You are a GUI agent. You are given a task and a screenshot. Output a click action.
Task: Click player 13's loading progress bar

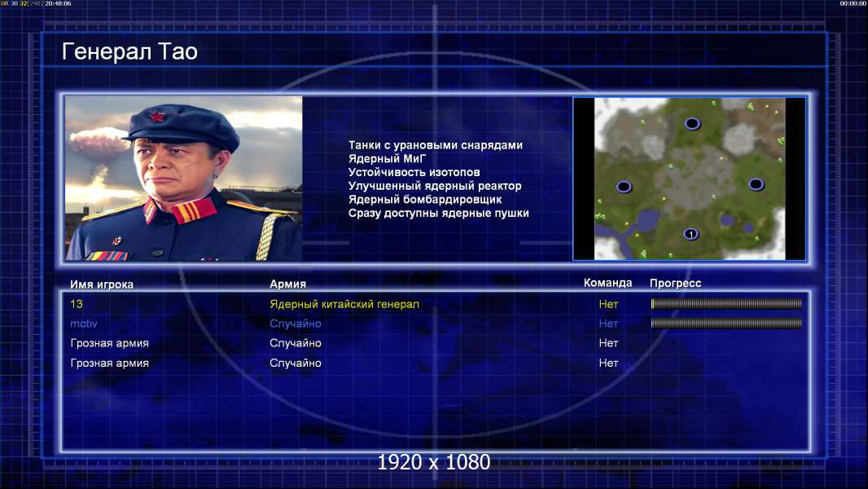coord(726,303)
